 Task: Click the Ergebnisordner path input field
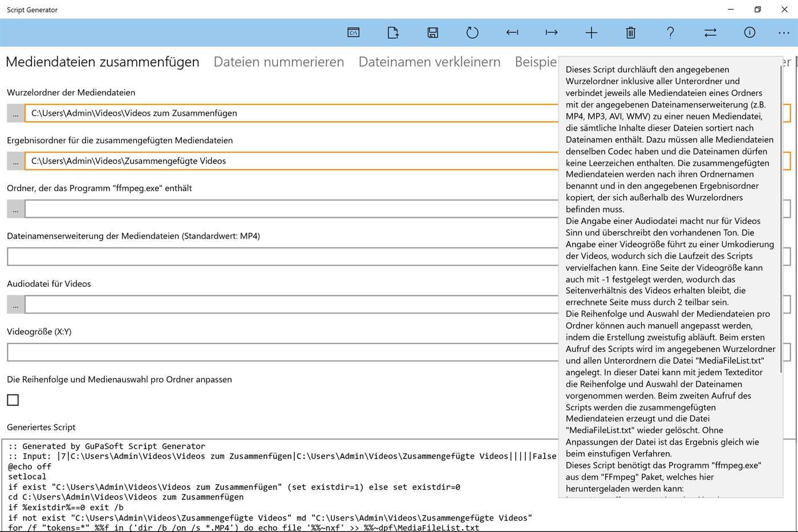click(x=408, y=161)
